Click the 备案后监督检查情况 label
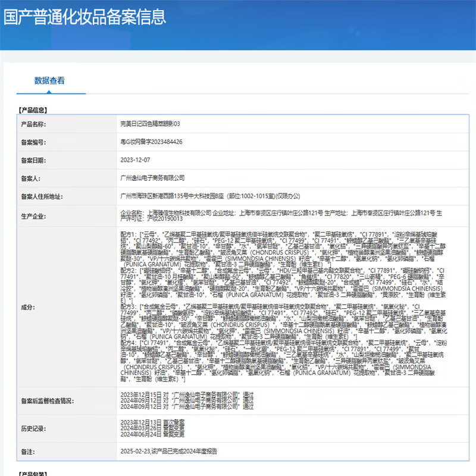 click(48, 400)
